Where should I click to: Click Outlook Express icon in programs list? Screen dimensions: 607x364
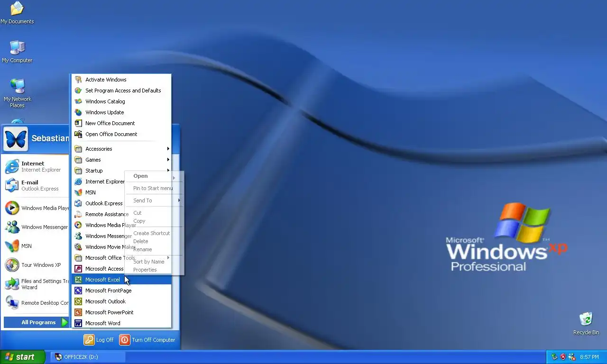tap(78, 203)
